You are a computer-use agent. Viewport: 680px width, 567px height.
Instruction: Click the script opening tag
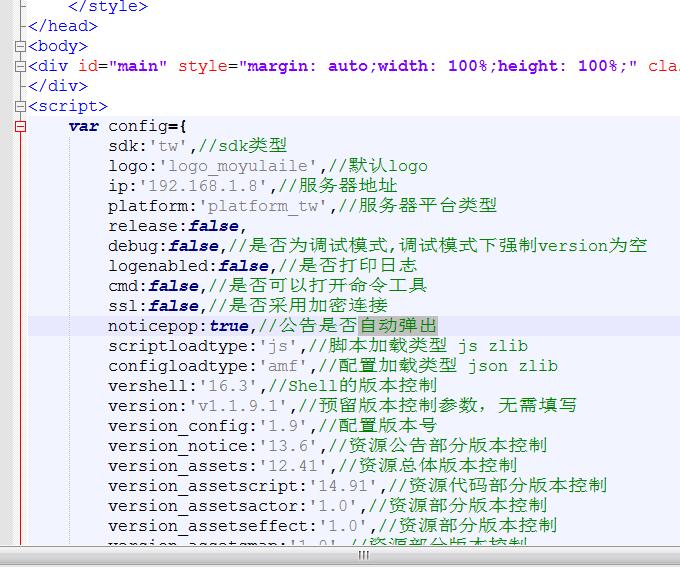[x=68, y=106]
